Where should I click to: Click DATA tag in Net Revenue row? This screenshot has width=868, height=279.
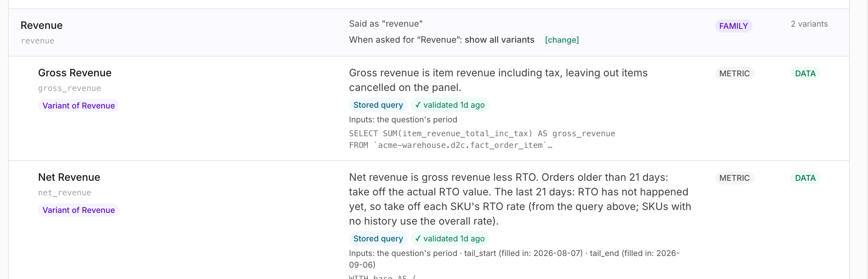(805, 178)
